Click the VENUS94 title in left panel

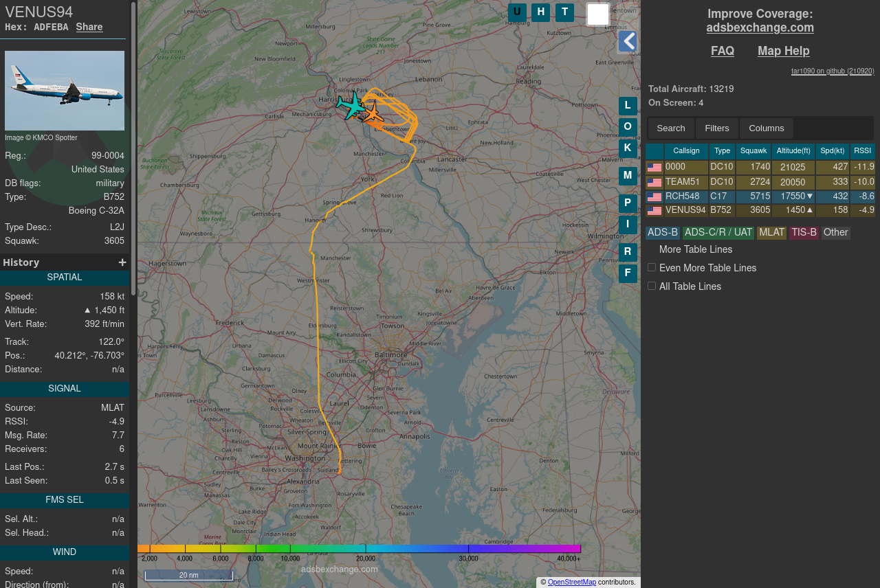tap(39, 12)
